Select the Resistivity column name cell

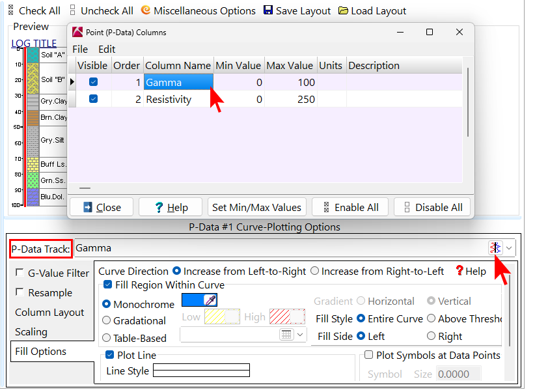178,99
